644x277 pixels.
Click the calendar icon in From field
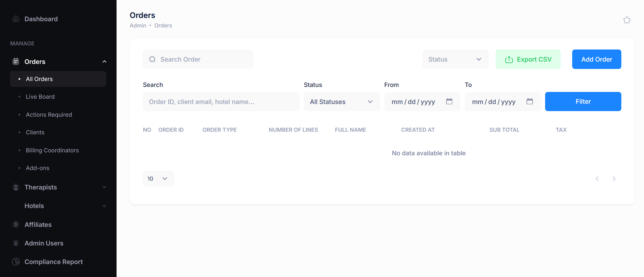(449, 101)
